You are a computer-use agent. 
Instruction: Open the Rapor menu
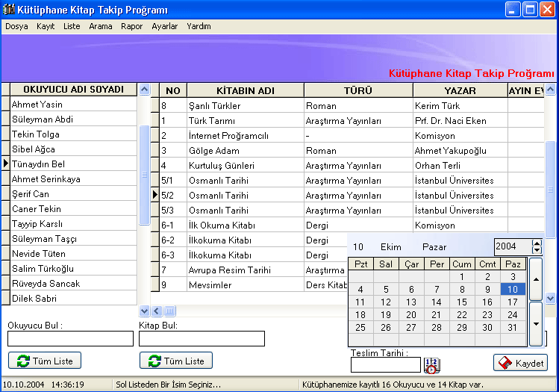[131, 26]
